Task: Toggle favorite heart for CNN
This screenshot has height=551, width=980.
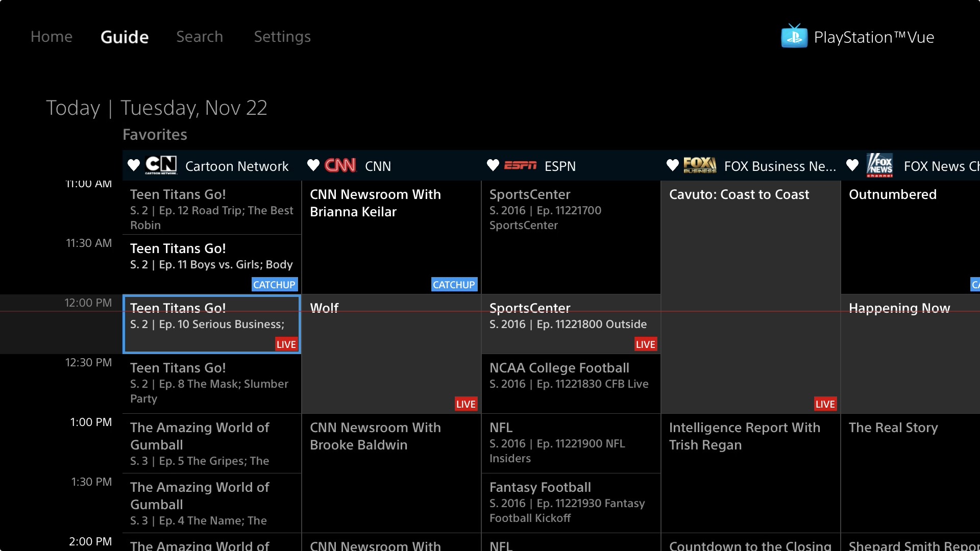Action: 313,165
